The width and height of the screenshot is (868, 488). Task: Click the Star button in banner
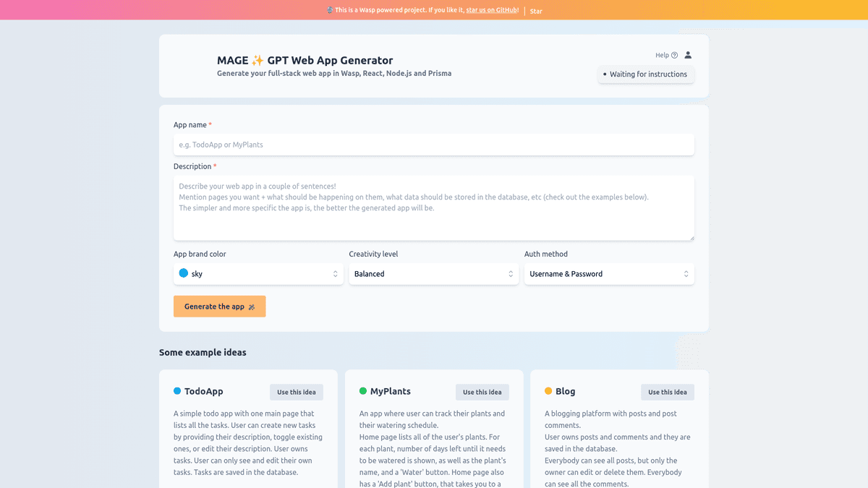coord(536,11)
